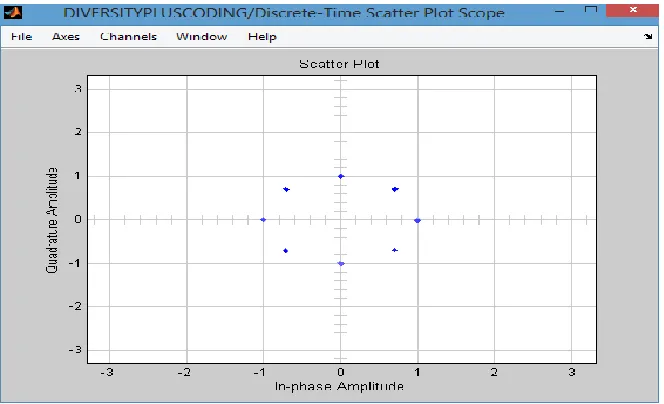
Task: Click the window title "Discrete-Time Scatter Plot Scope"
Action: click(x=379, y=13)
